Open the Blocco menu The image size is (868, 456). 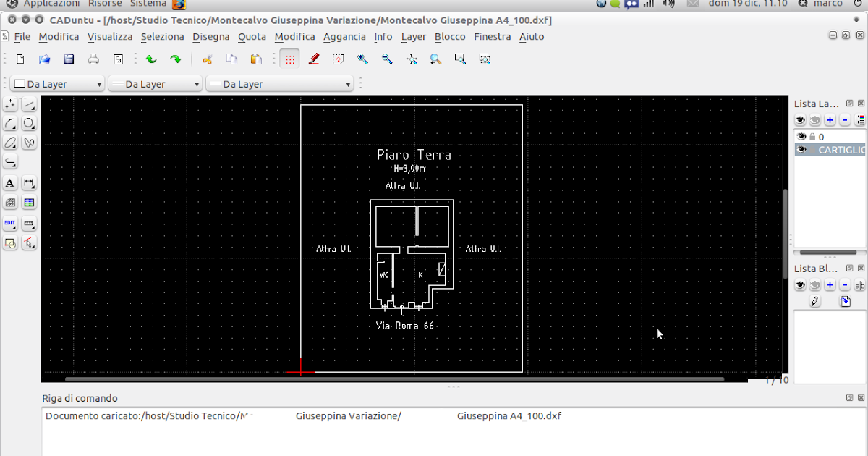[x=450, y=36]
